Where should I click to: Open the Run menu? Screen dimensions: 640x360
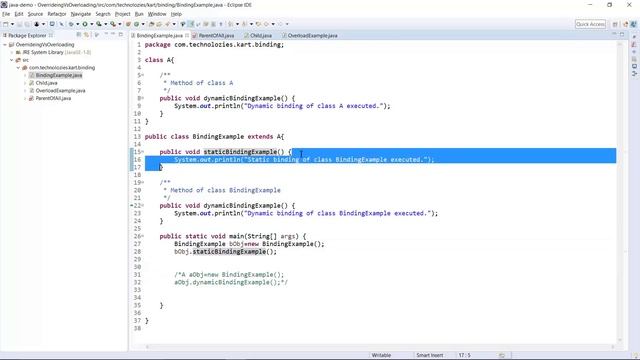pyautogui.click(x=139, y=14)
